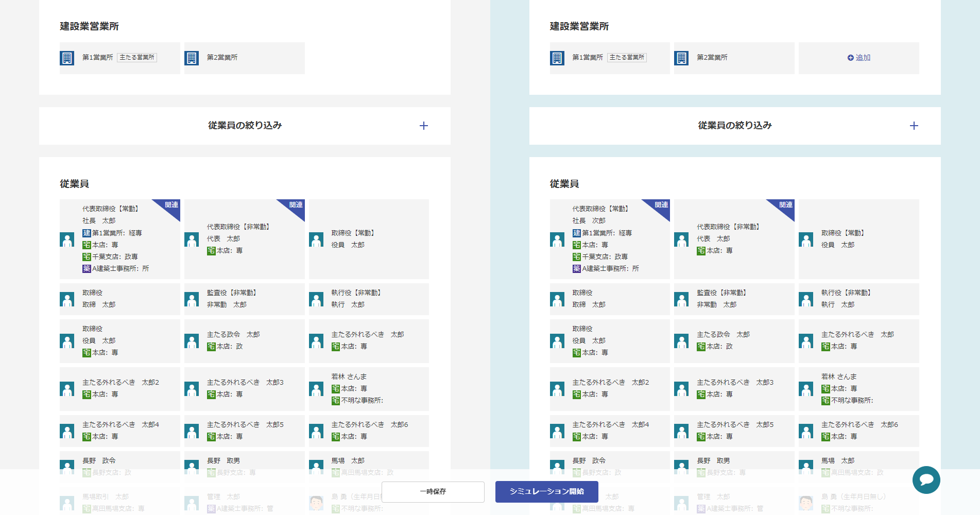Click the avatar on the 執行役【非常勤】card

click(x=316, y=299)
